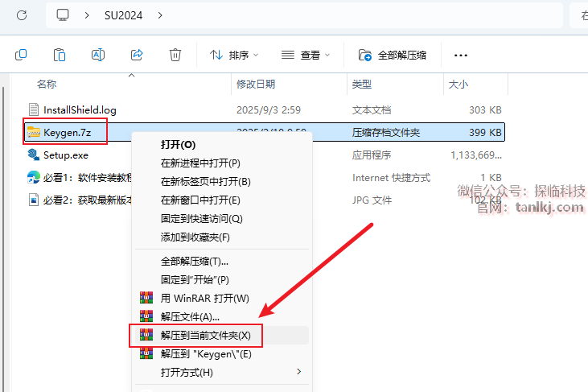Click Internet 快捷方式 type cell
588x392 pixels.
click(x=391, y=177)
